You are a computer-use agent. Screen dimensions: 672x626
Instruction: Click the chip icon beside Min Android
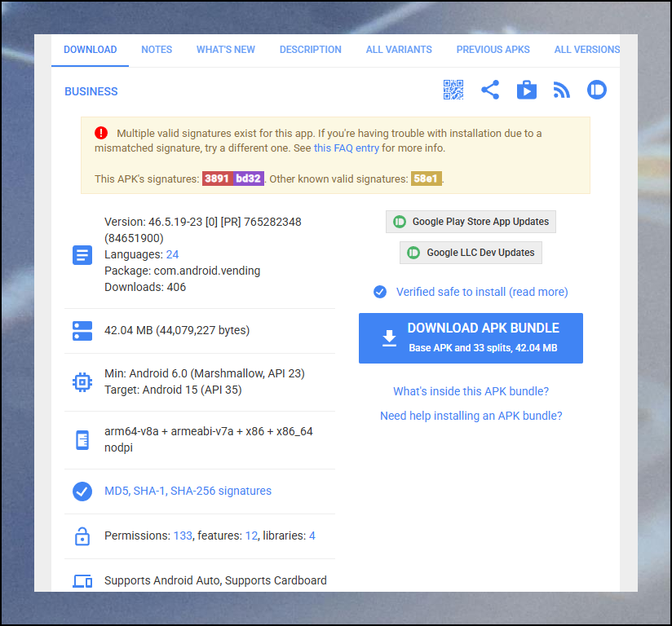(82, 381)
